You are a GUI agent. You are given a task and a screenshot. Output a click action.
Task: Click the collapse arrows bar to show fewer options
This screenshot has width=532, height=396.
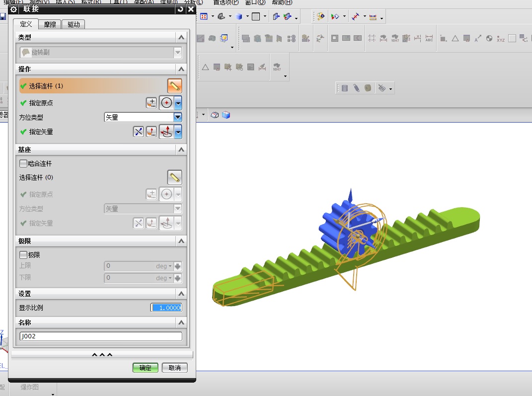102,355
